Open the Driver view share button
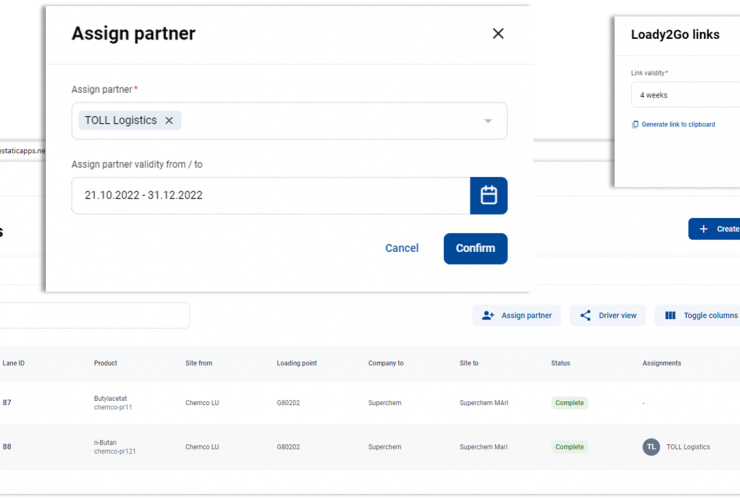740x500 pixels. [607, 315]
